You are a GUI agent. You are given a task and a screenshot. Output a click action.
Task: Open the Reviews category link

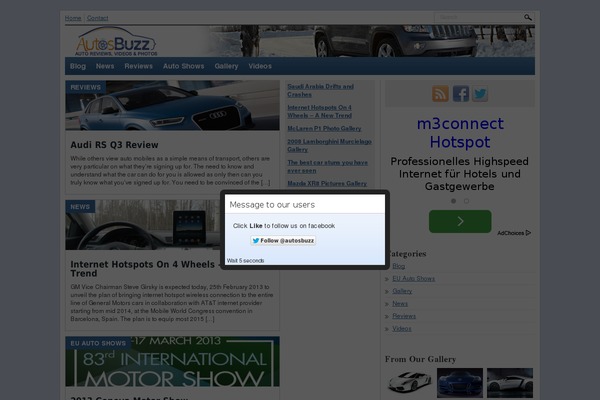[x=404, y=316]
